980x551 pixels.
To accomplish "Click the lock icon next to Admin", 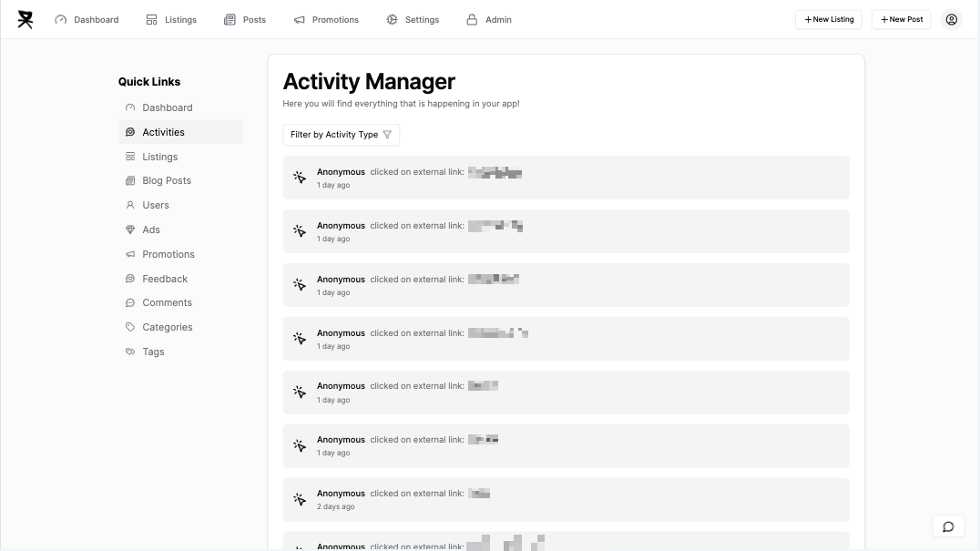I will click(472, 19).
